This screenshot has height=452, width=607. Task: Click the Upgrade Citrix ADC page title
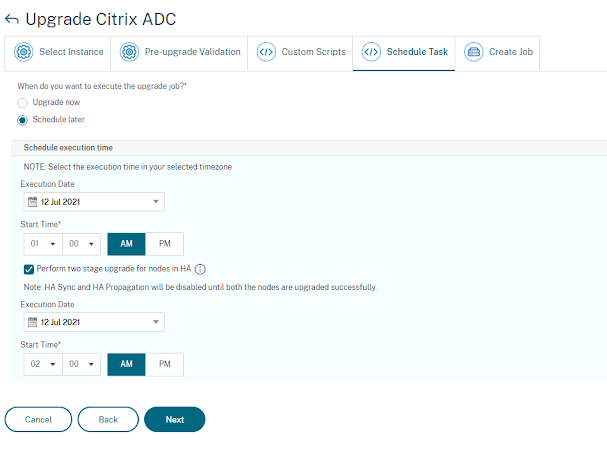(x=101, y=19)
